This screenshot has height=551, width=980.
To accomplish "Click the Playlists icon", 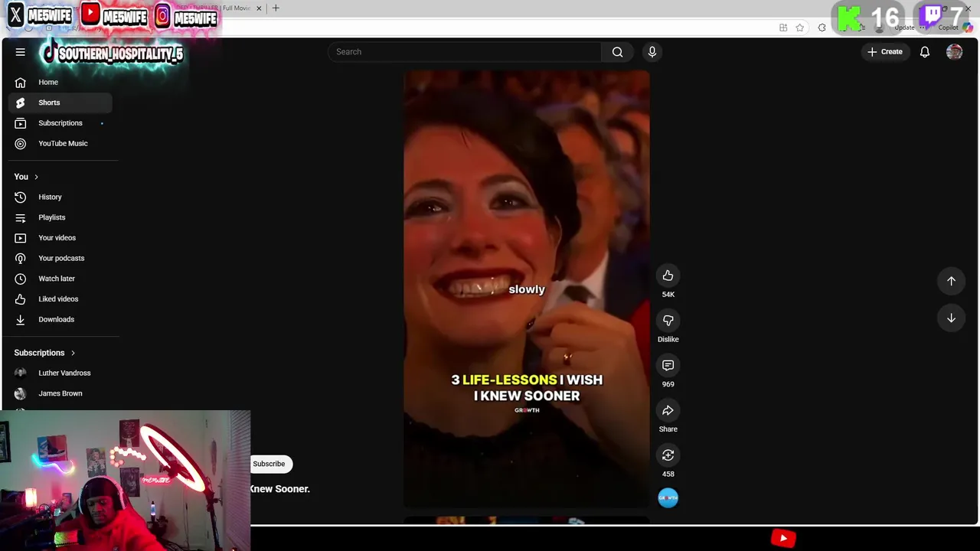I will pos(21,217).
